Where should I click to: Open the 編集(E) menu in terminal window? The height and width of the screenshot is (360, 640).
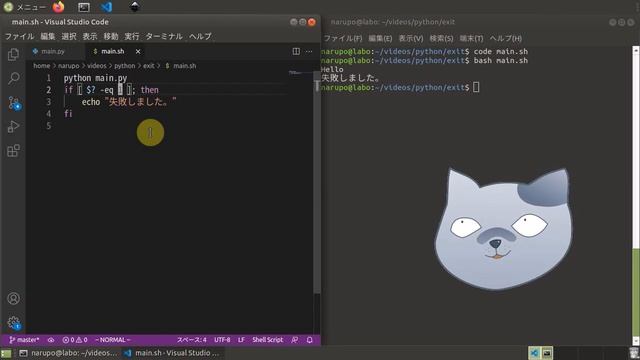(380, 38)
